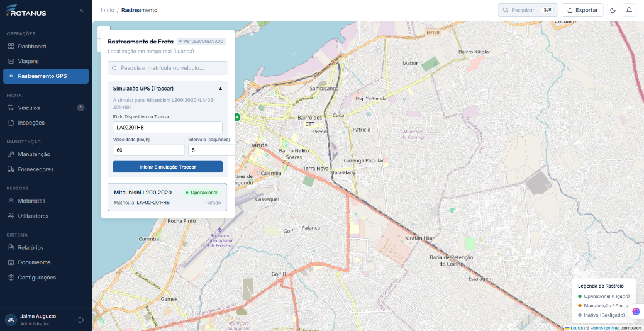Click the Intervalo (segundos) field

(211, 150)
